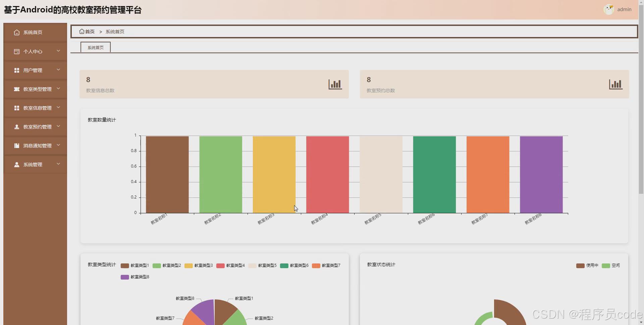Expand the 教室信息管理 chevron
644x325 pixels.
coord(58,107)
